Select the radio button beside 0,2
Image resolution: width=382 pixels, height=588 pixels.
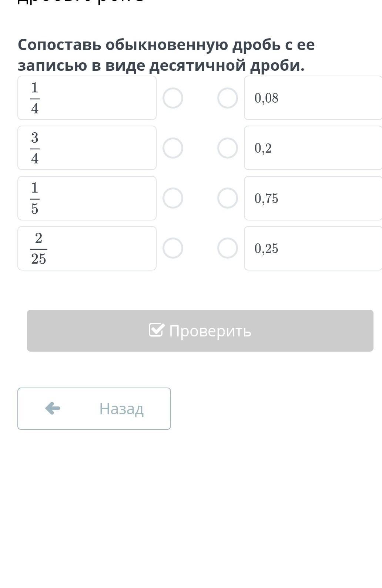pyautogui.click(x=228, y=148)
